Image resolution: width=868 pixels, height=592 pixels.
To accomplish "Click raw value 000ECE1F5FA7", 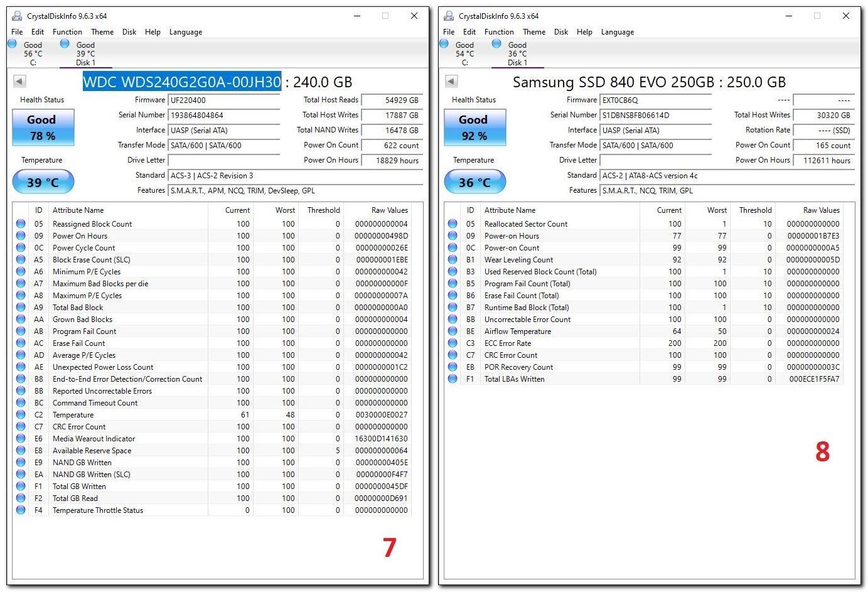I will click(814, 379).
